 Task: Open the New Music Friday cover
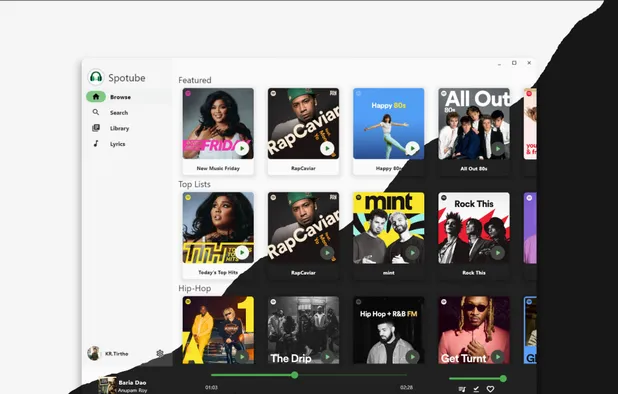pyautogui.click(x=218, y=124)
